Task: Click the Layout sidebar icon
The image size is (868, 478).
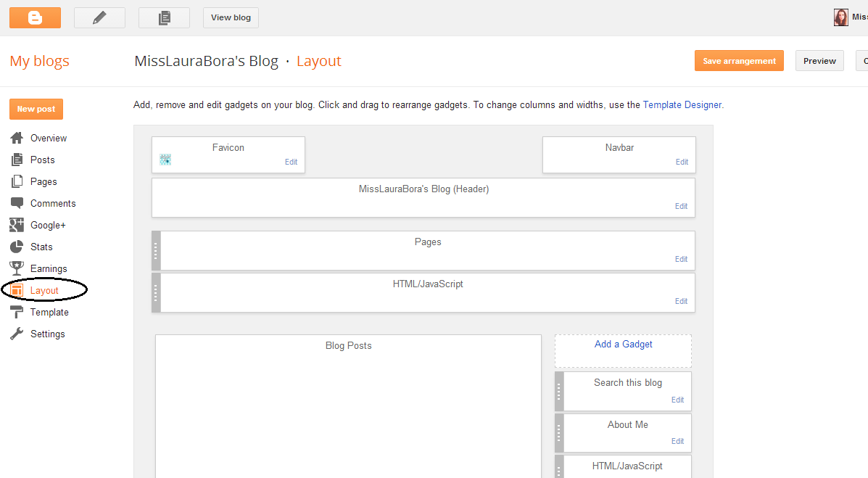Action: tap(17, 290)
